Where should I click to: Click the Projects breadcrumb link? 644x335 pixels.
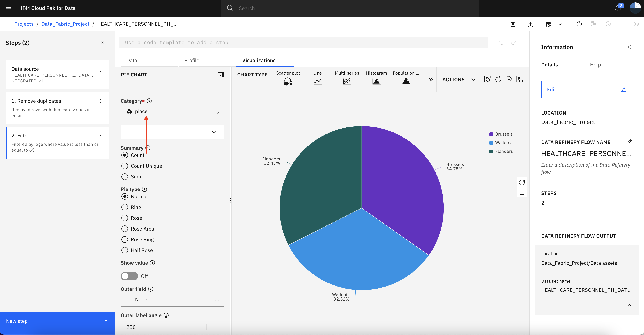point(24,24)
